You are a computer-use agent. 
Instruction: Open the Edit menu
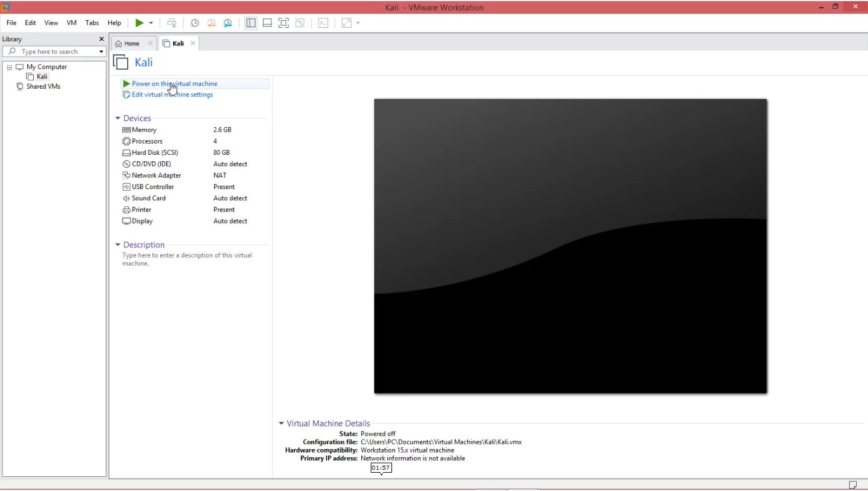[x=30, y=23]
